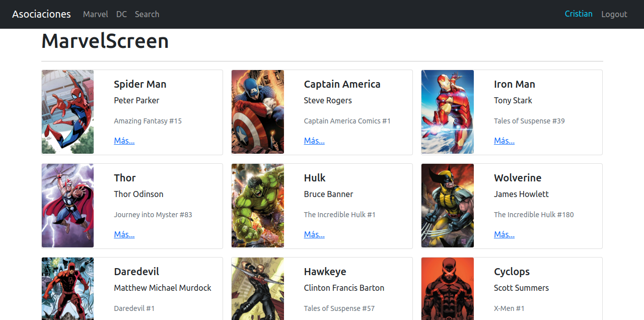Click the name Peter Parker
Viewport: 644px width, 320px height.
click(x=136, y=100)
